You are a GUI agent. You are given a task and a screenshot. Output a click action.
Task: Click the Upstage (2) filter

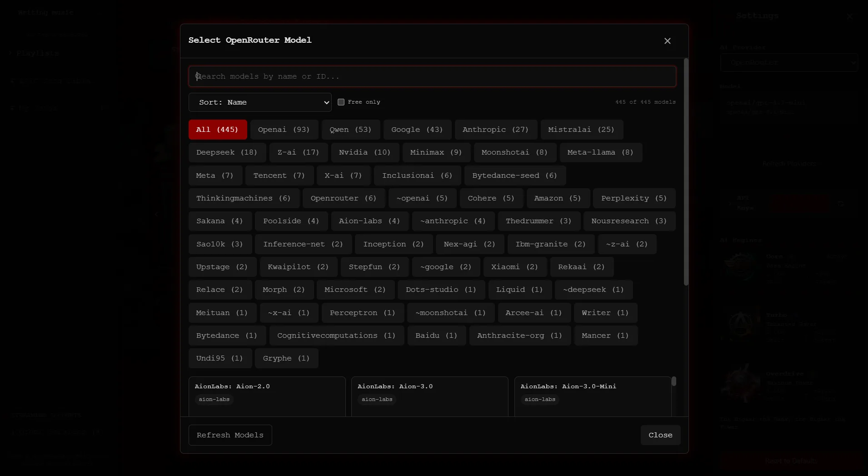pos(222,267)
